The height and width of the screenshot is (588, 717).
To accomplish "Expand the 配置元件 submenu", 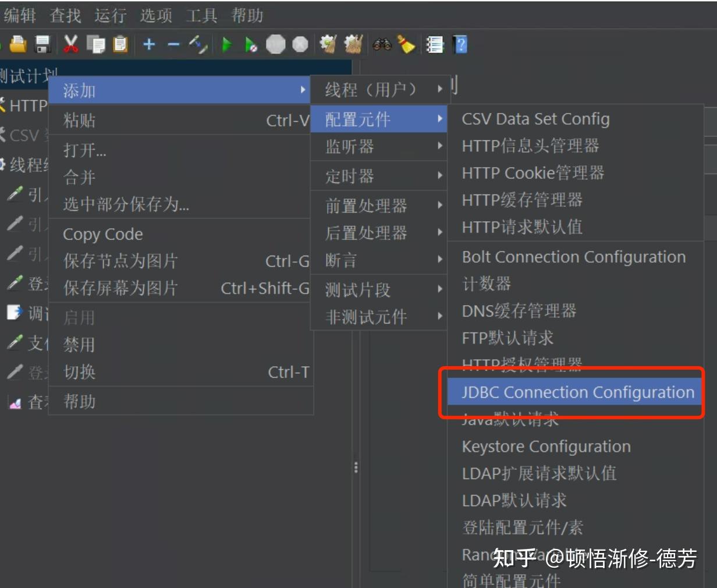I will click(x=379, y=119).
